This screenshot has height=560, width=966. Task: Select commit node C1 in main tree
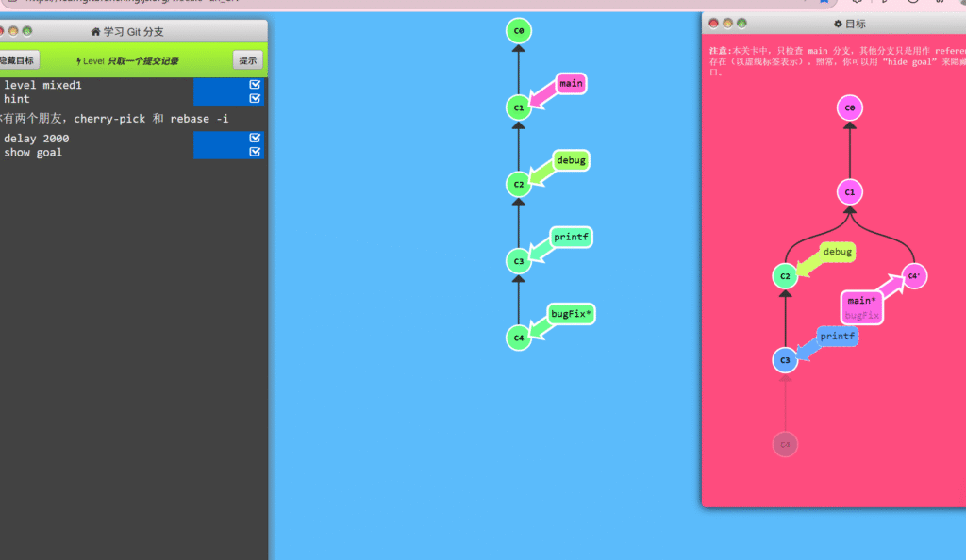[x=518, y=107]
